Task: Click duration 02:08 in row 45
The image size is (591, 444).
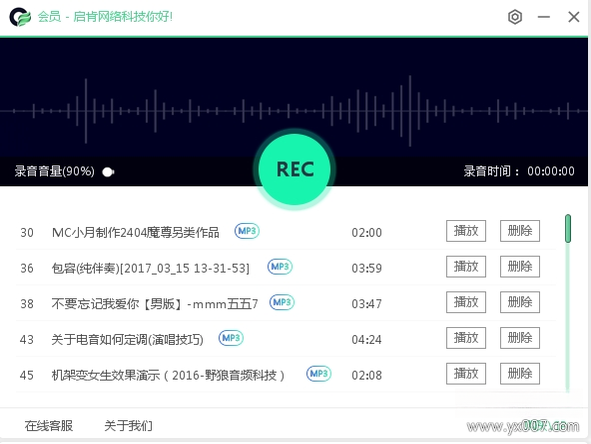Action: tap(366, 375)
